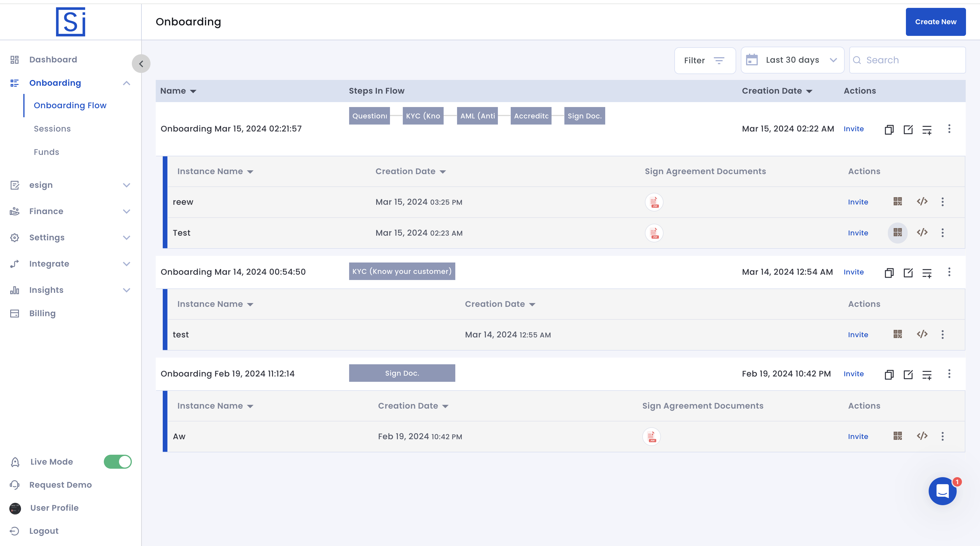This screenshot has height=546, width=980.
Task: Open three-dot menu for test instance
Action: (x=942, y=335)
